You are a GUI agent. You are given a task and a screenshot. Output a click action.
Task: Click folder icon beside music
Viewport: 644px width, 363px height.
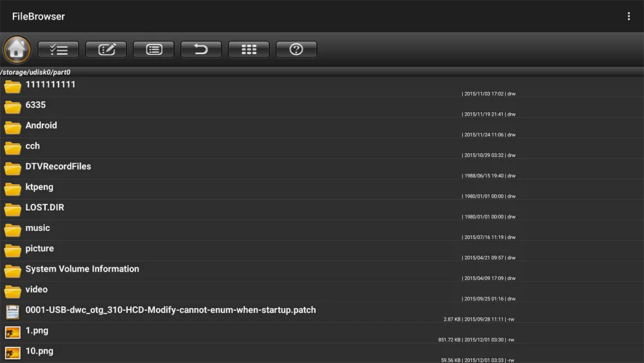(x=13, y=230)
